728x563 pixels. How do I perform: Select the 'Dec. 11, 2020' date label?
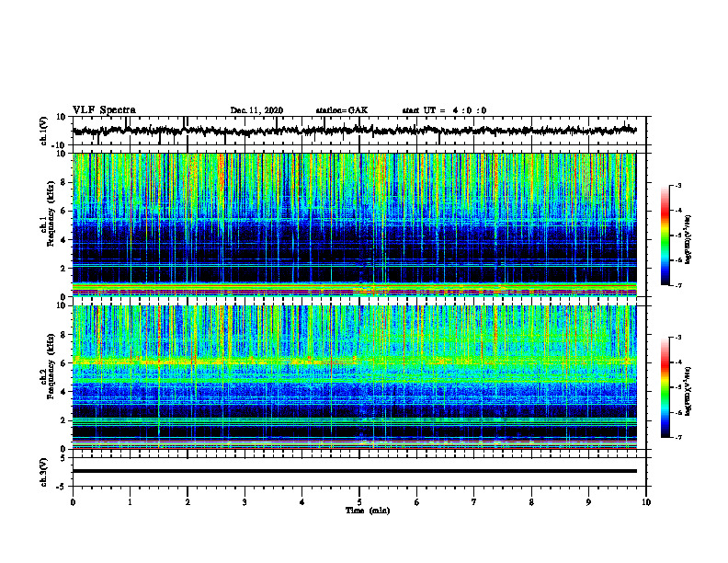pos(256,110)
